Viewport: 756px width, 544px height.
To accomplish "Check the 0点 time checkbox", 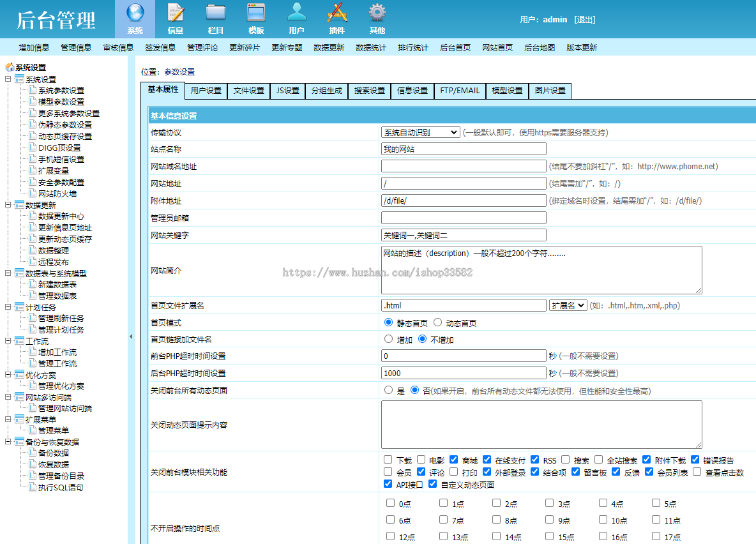I will click(391, 503).
